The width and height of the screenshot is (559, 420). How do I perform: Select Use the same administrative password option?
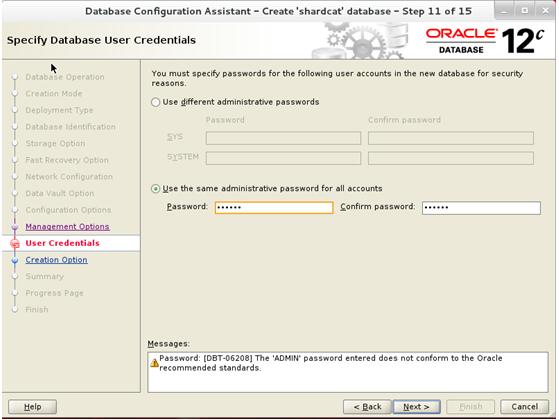click(x=155, y=189)
